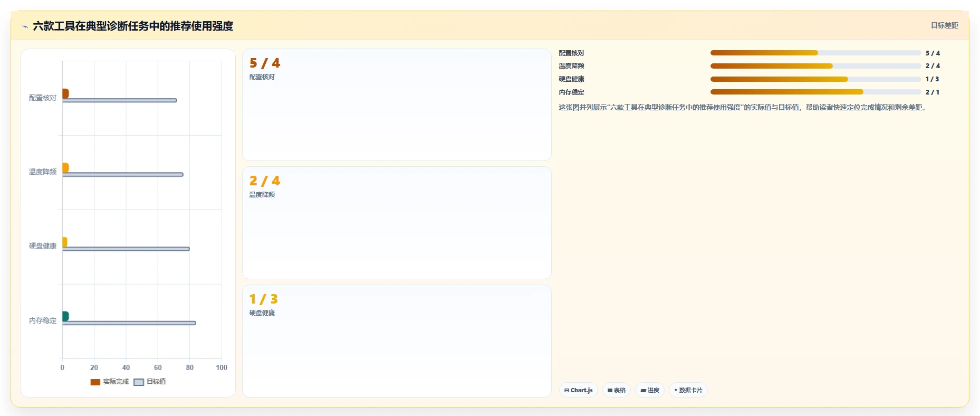
Task: Click the 1 / 3 value beside the progress bar
Action: coord(932,79)
